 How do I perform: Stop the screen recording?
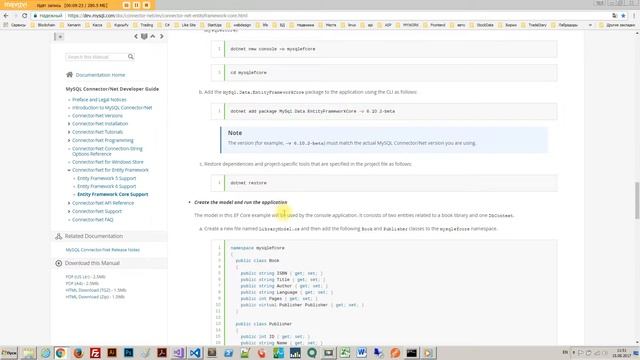146,5
